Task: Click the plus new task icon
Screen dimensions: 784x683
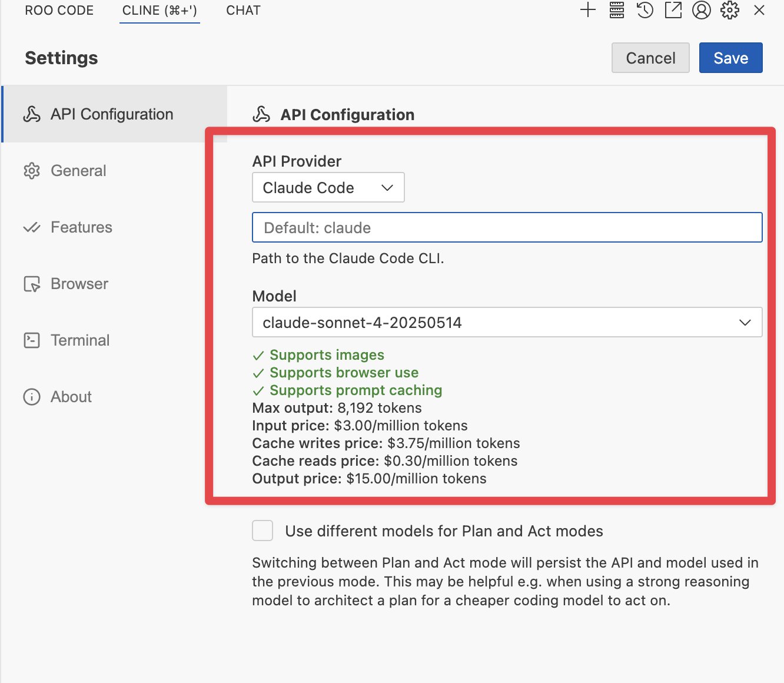Action: (x=588, y=10)
